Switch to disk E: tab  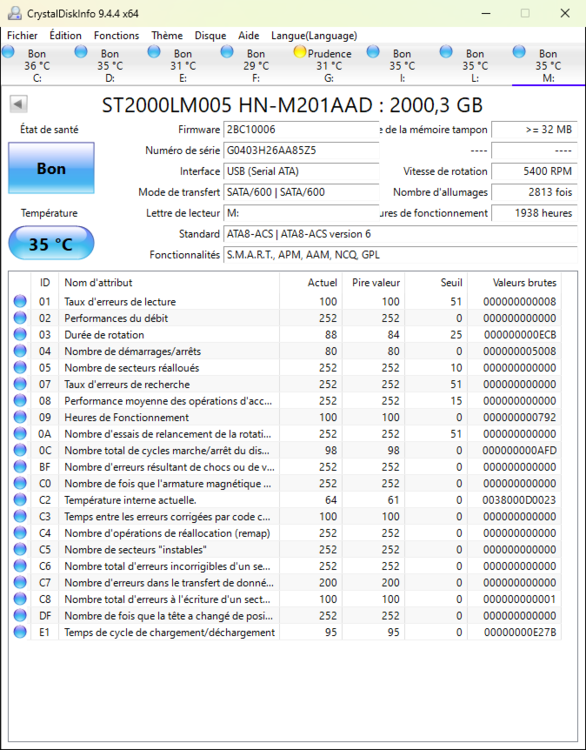(x=183, y=65)
